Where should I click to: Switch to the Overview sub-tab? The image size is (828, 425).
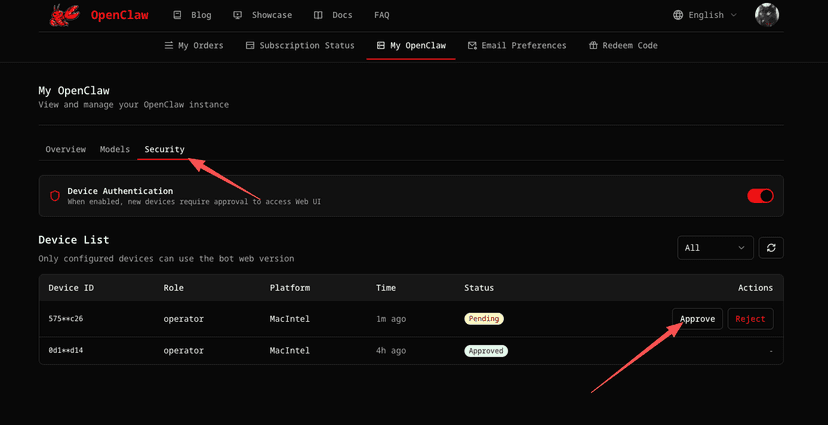click(65, 149)
